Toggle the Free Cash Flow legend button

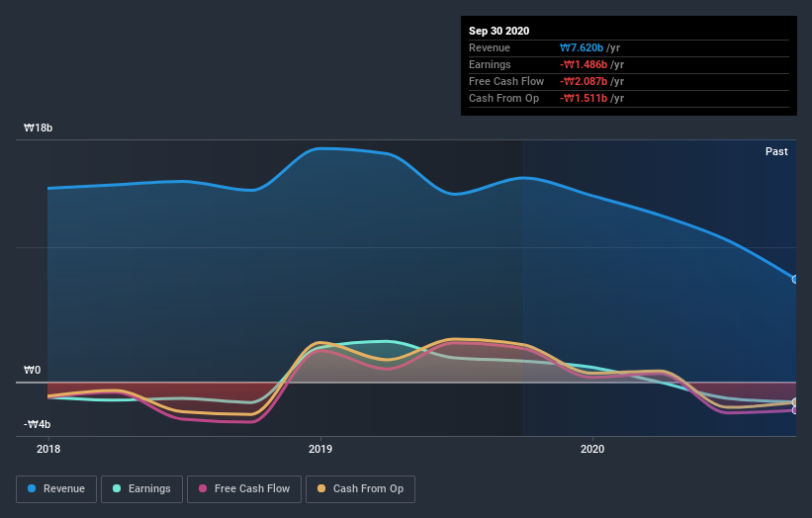244,489
